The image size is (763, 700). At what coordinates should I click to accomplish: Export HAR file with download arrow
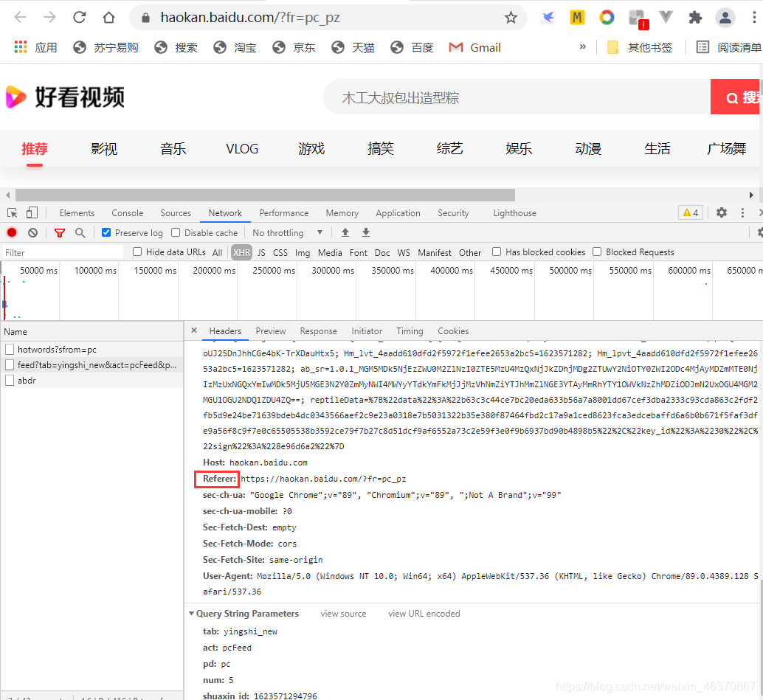click(x=366, y=232)
